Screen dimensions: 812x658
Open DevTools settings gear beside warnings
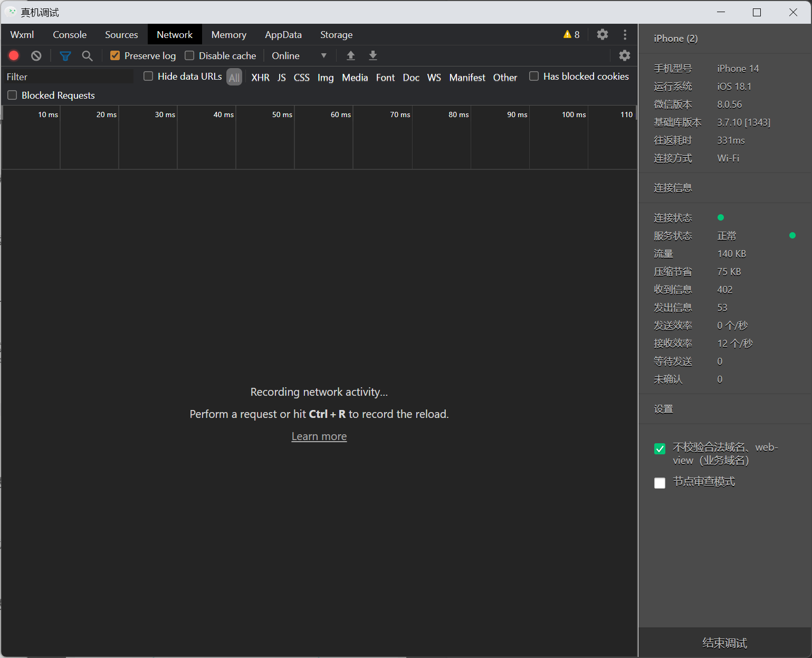coord(603,34)
